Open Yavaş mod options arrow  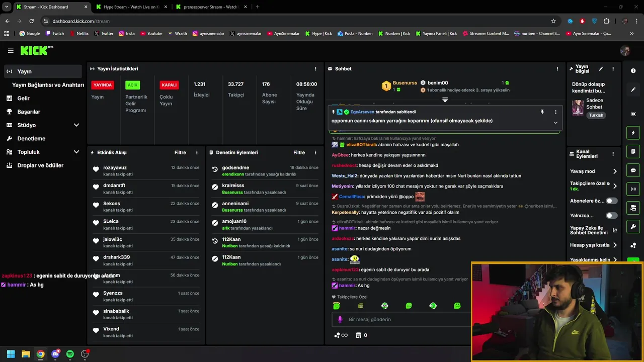(614, 171)
